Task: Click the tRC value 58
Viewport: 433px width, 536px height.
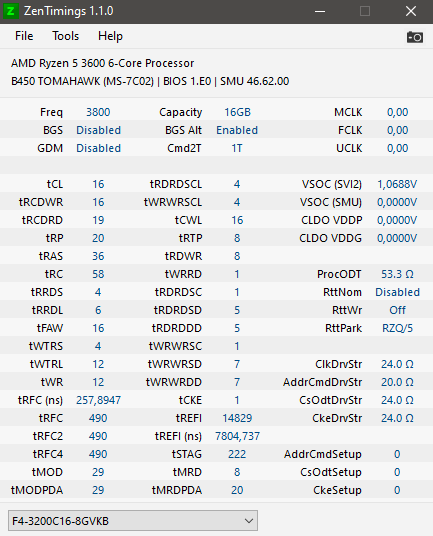Action: (x=98, y=274)
